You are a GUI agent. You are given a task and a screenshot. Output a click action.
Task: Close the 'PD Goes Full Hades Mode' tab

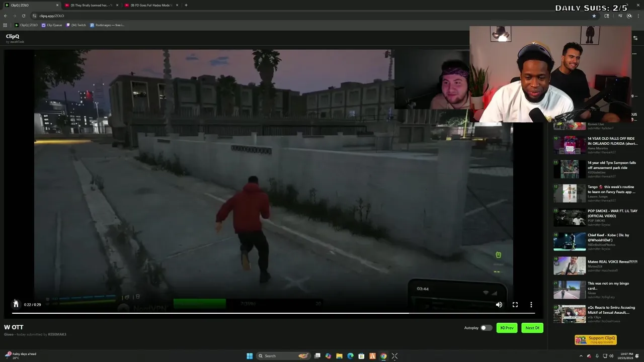[x=177, y=5]
